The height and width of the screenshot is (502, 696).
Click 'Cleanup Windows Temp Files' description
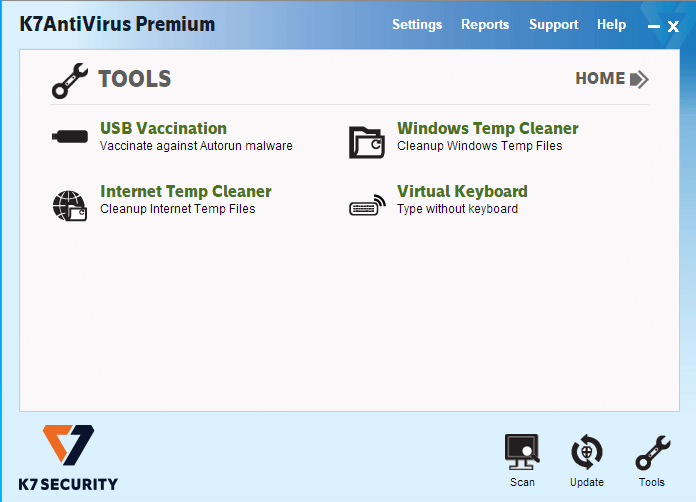pyautogui.click(x=479, y=146)
